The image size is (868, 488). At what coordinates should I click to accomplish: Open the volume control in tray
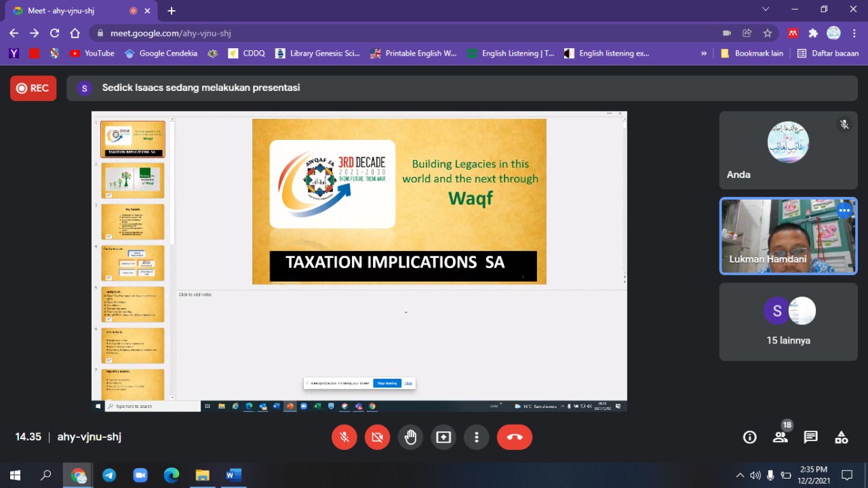pos(755,475)
